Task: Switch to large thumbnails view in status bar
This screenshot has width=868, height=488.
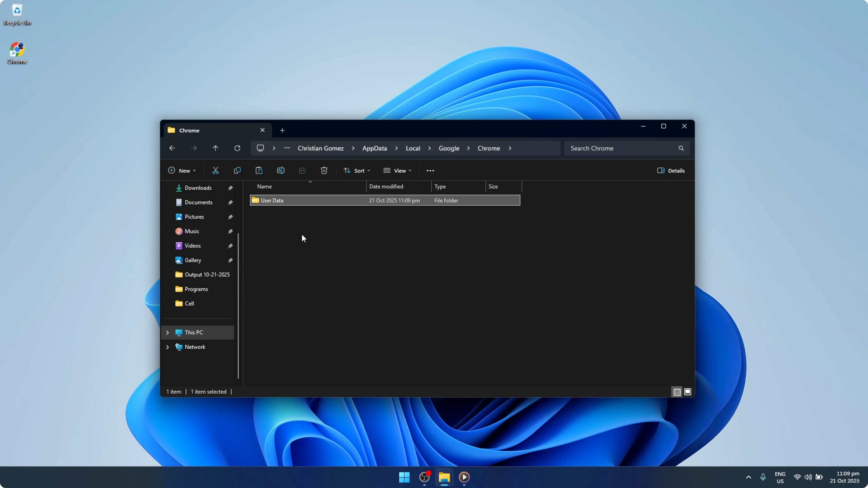Action: 688,392
